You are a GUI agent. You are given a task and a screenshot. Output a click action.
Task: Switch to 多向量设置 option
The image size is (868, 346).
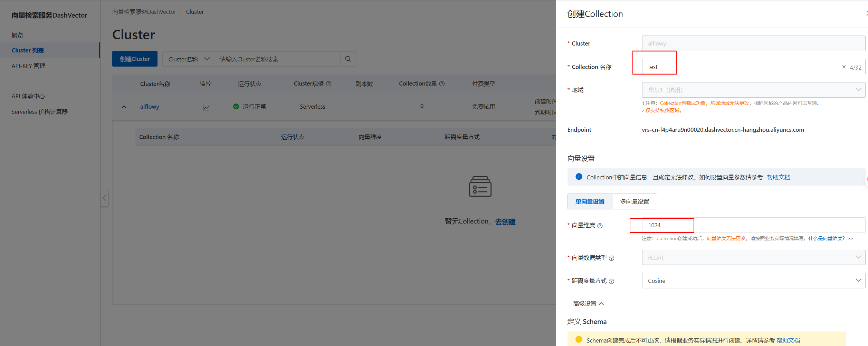click(x=634, y=201)
